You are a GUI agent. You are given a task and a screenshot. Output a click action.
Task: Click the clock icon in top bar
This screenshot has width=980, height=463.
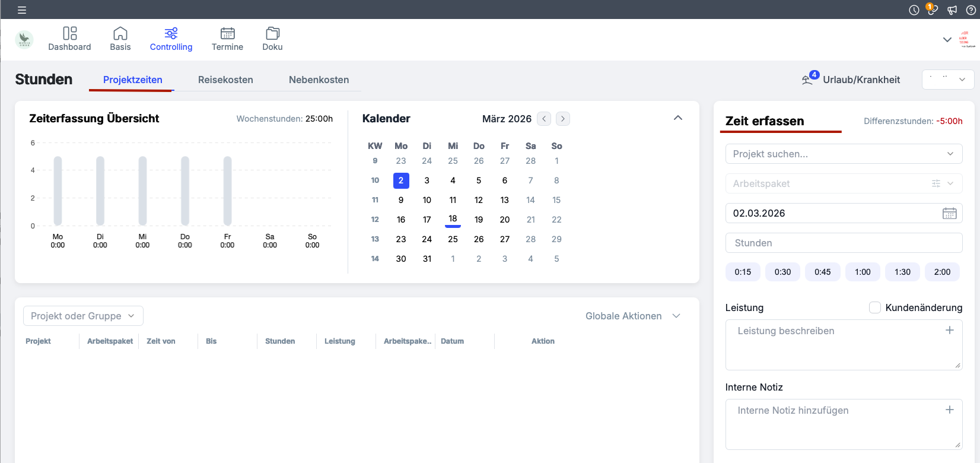[914, 10]
